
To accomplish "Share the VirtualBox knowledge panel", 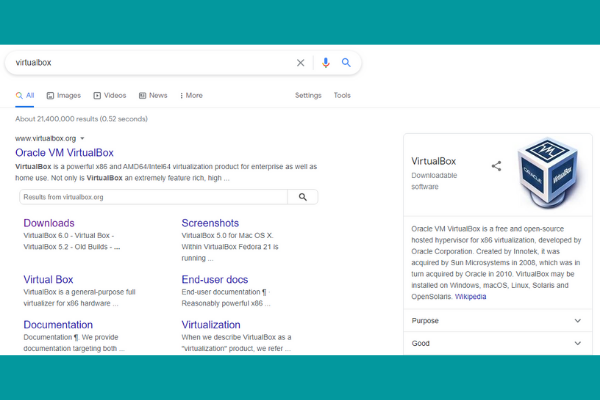I will tap(496, 166).
